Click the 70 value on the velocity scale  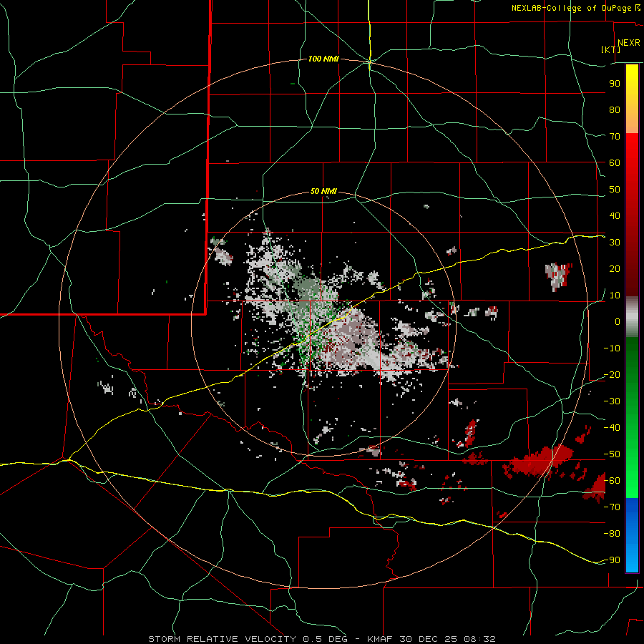click(x=615, y=137)
